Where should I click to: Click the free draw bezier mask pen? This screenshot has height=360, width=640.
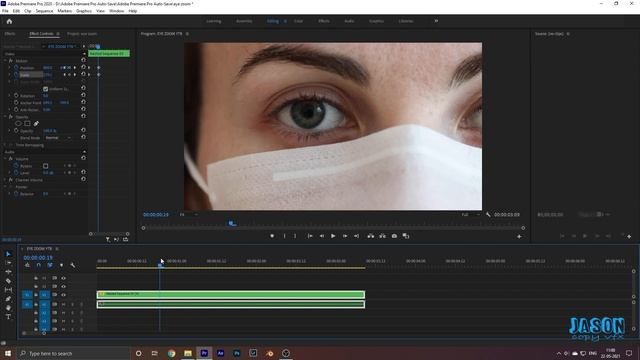36,123
